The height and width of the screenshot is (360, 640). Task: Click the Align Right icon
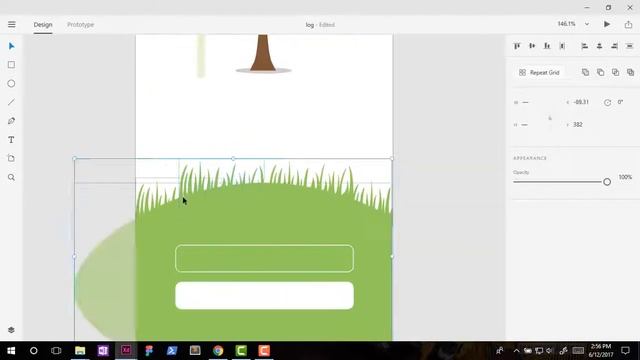pyautogui.click(x=614, y=46)
